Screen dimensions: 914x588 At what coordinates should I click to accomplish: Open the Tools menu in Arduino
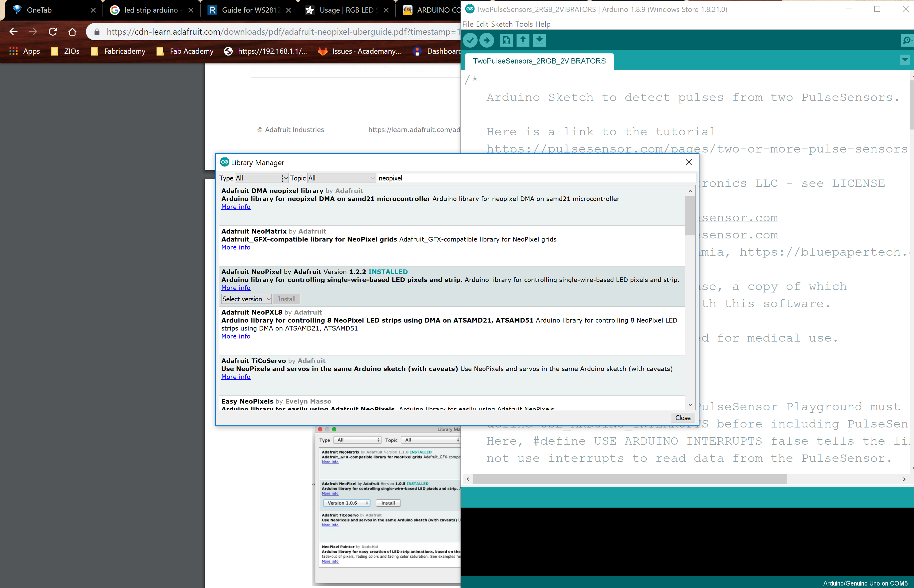tap(524, 24)
